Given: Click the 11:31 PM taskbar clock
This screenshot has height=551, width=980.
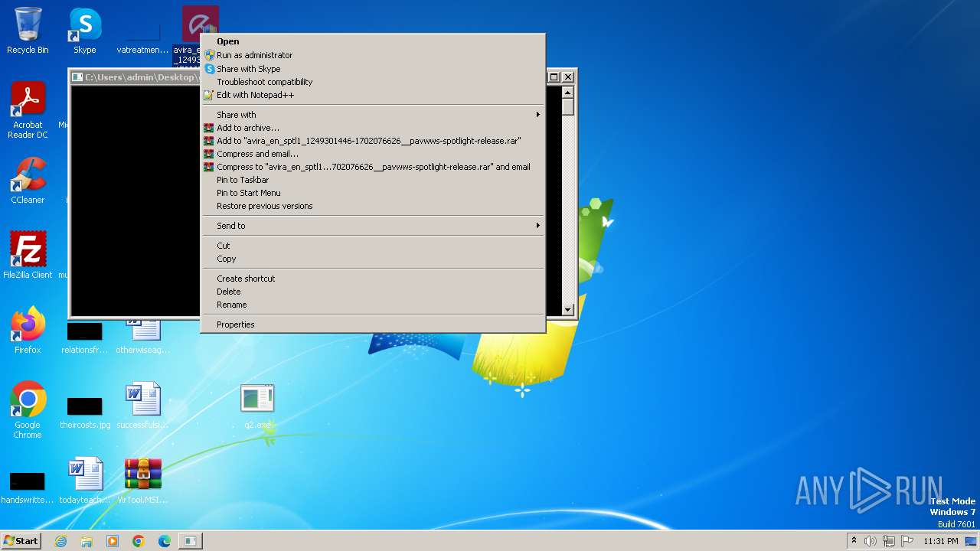Looking at the screenshot, I should (x=940, y=541).
